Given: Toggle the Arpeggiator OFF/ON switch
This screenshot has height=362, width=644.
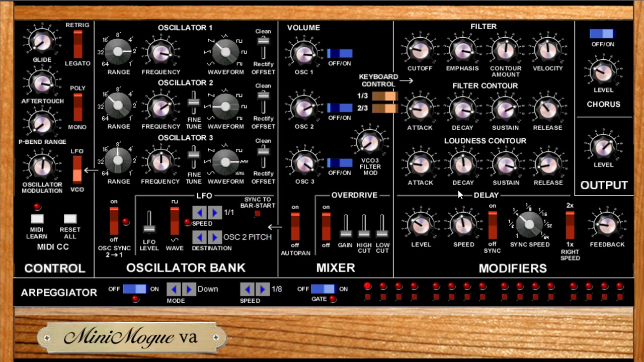Looking at the screenshot, I should coord(134,289).
